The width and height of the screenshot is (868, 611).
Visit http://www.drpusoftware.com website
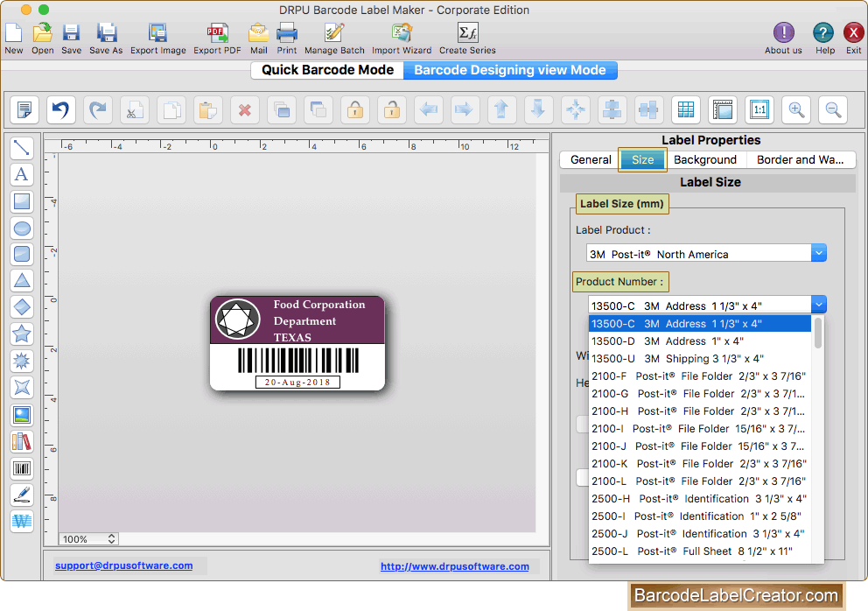(454, 565)
